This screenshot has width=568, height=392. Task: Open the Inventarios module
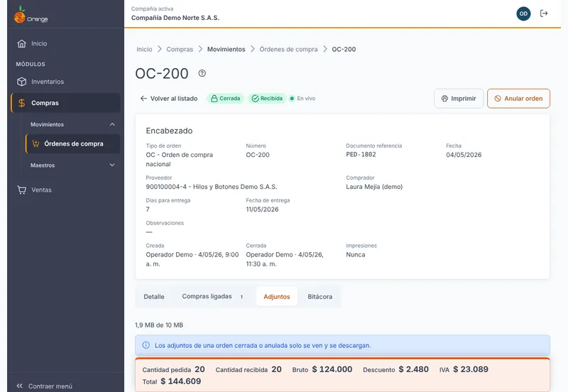(65, 82)
